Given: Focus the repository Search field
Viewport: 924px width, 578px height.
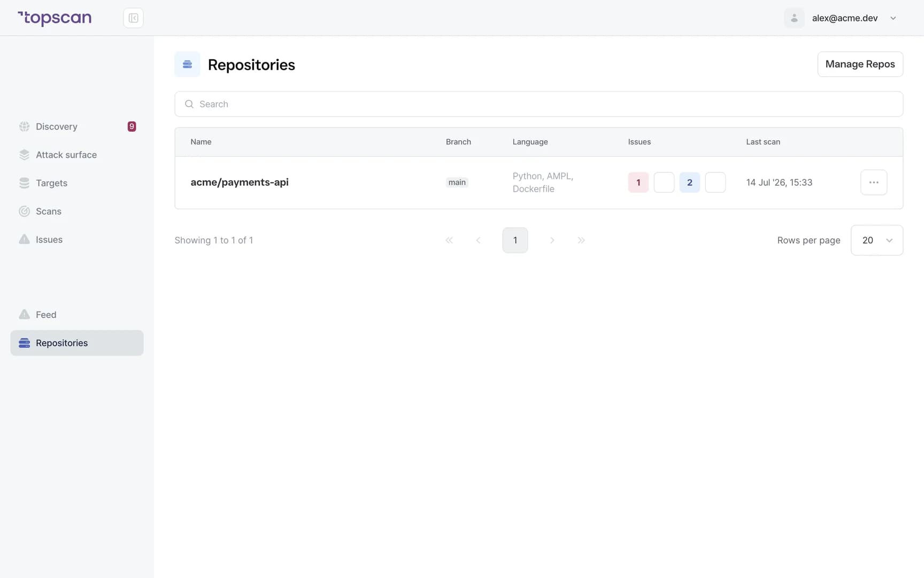Looking at the screenshot, I should (538, 104).
